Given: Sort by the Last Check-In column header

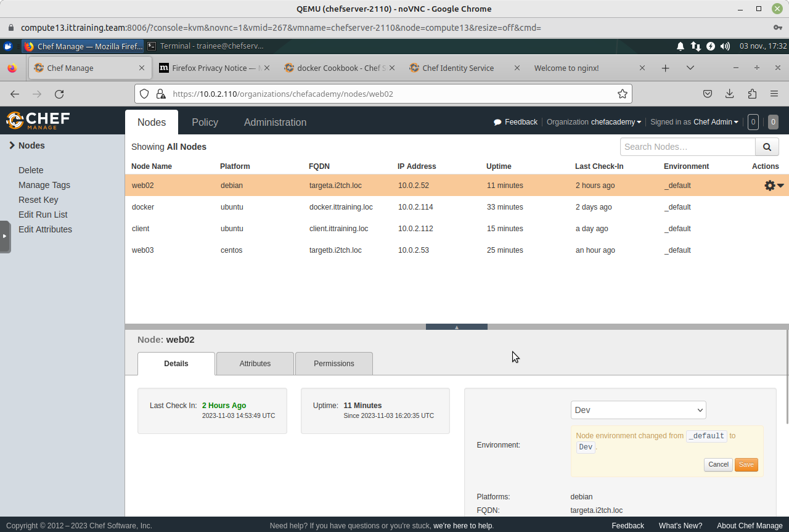Looking at the screenshot, I should tap(599, 166).
